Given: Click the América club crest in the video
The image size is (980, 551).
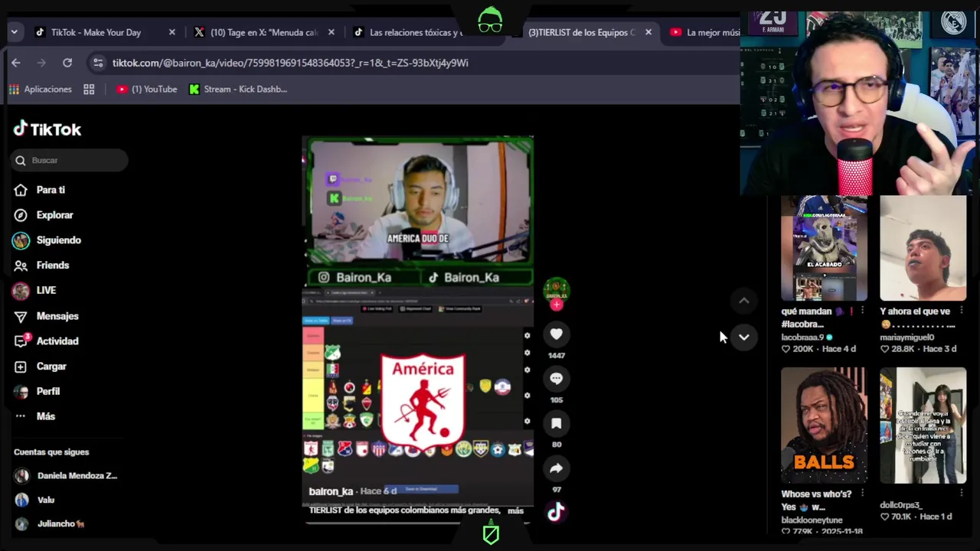Looking at the screenshot, I should pos(423,401).
